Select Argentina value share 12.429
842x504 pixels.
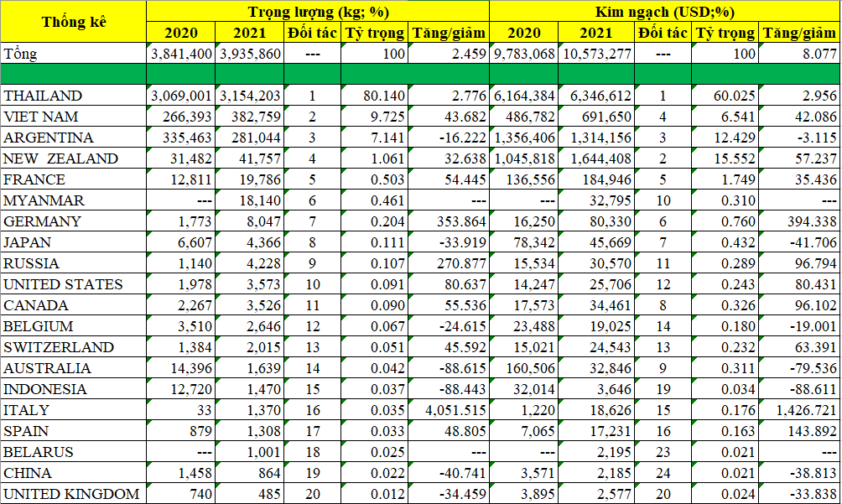click(725, 138)
